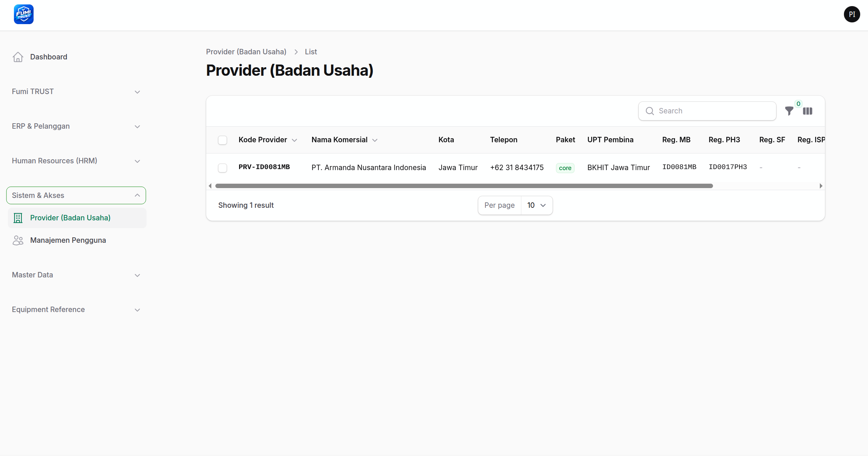
Task: Expand the Master Data sidebar group
Action: pos(76,275)
